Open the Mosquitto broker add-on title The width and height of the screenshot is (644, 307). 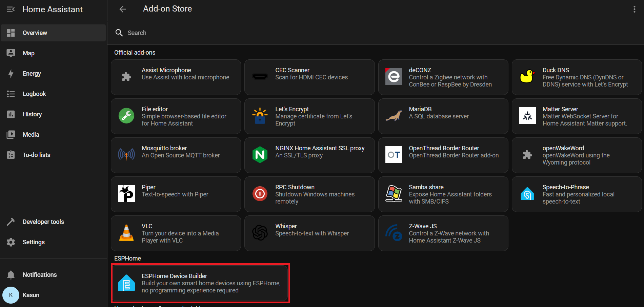pos(164,148)
